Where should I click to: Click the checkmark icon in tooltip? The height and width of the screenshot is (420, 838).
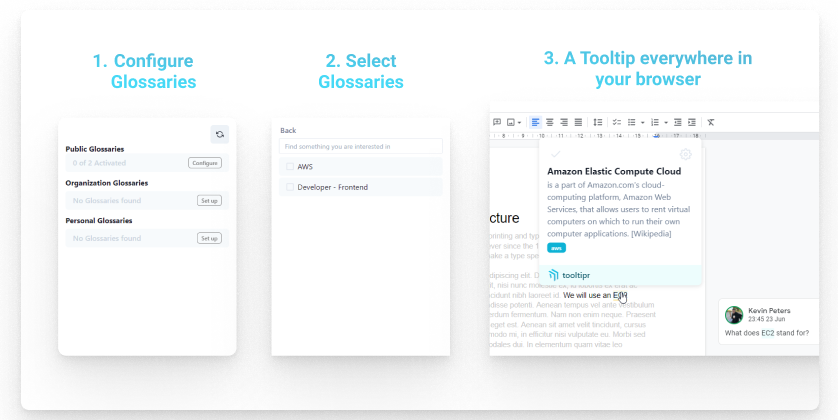pyautogui.click(x=555, y=154)
